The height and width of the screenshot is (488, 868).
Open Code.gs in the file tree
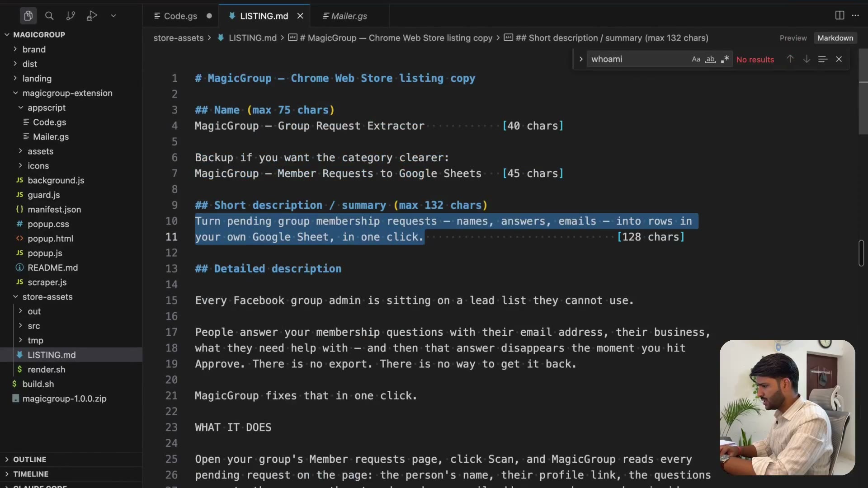tap(50, 122)
